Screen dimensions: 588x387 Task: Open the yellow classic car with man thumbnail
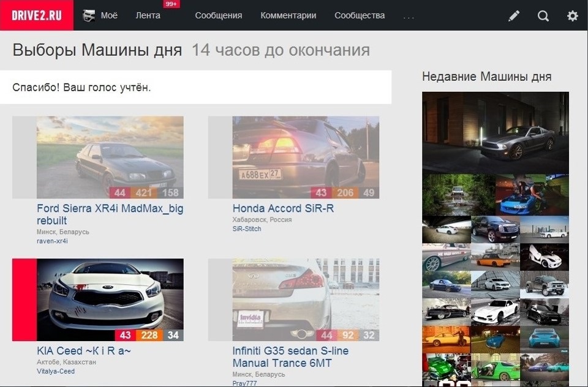click(447, 339)
